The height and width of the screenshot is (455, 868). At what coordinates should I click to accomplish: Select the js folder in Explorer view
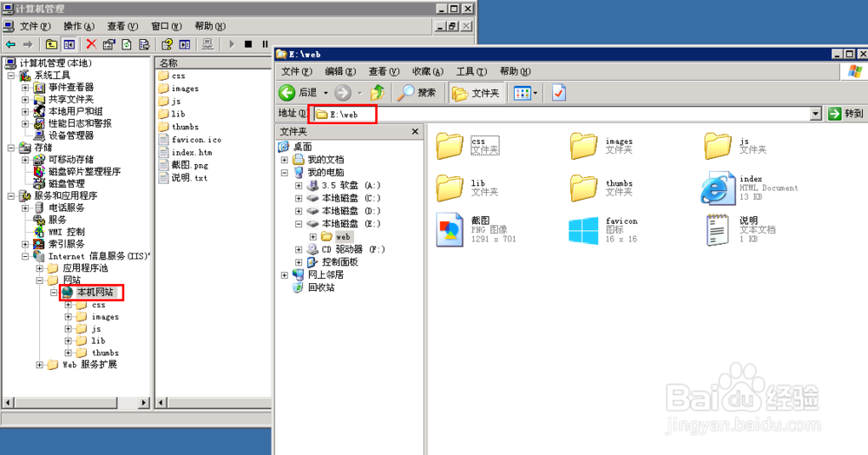point(736,146)
